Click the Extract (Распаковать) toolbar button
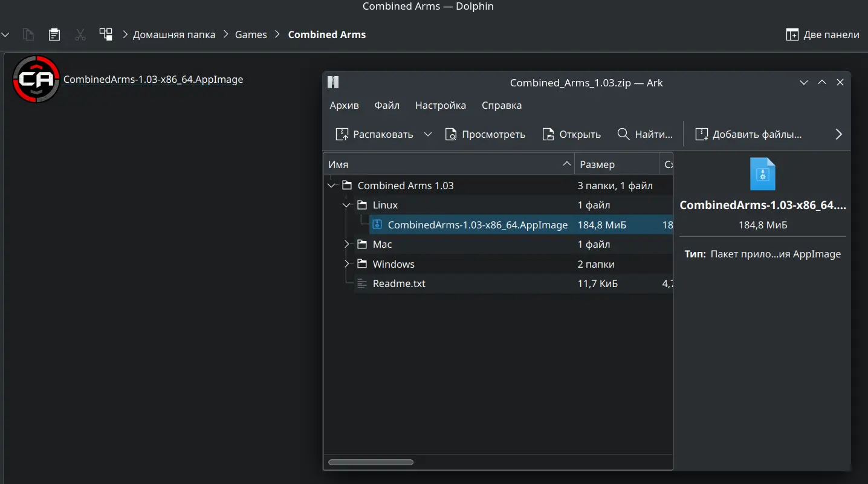Screen dimensions: 868x484 click(x=374, y=134)
